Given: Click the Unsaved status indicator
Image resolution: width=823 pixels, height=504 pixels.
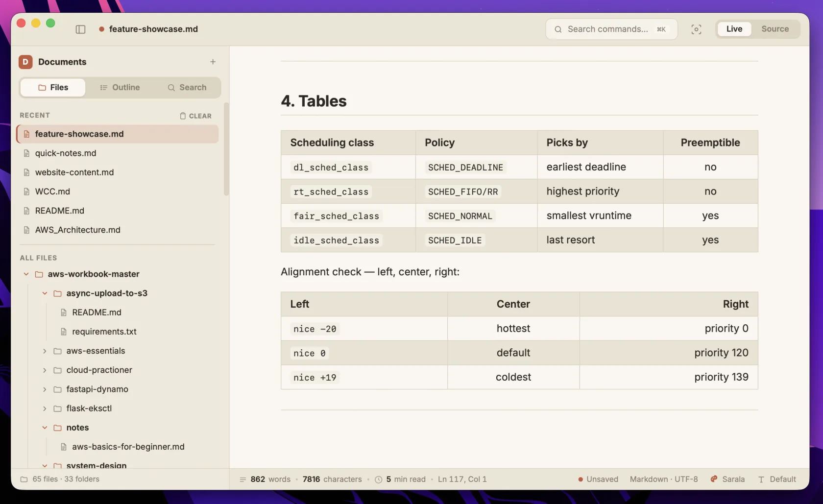Looking at the screenshot, I should tap(598, 480).
